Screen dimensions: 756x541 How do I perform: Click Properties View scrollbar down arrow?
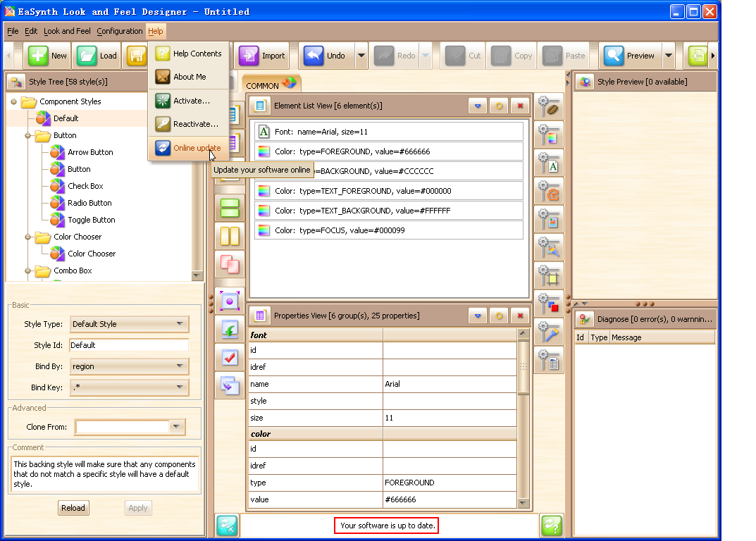tap(523, 504)
